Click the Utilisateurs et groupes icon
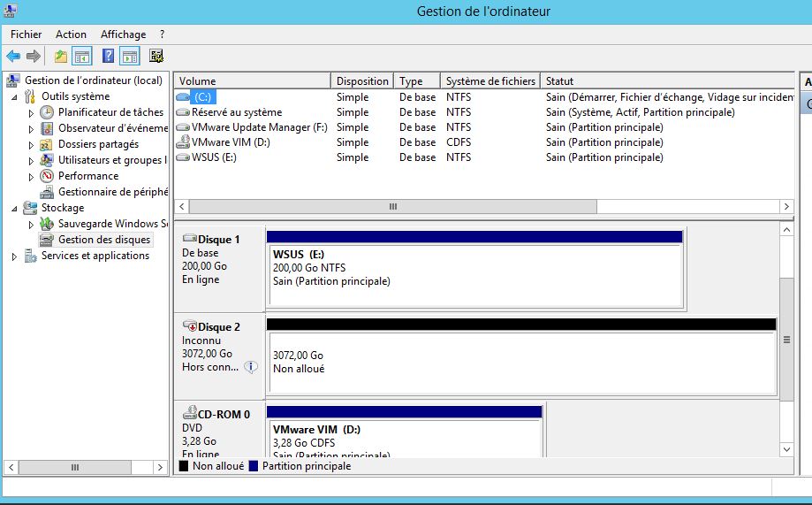This screenshot has width=812, height=505. click(x=47, y=160)
